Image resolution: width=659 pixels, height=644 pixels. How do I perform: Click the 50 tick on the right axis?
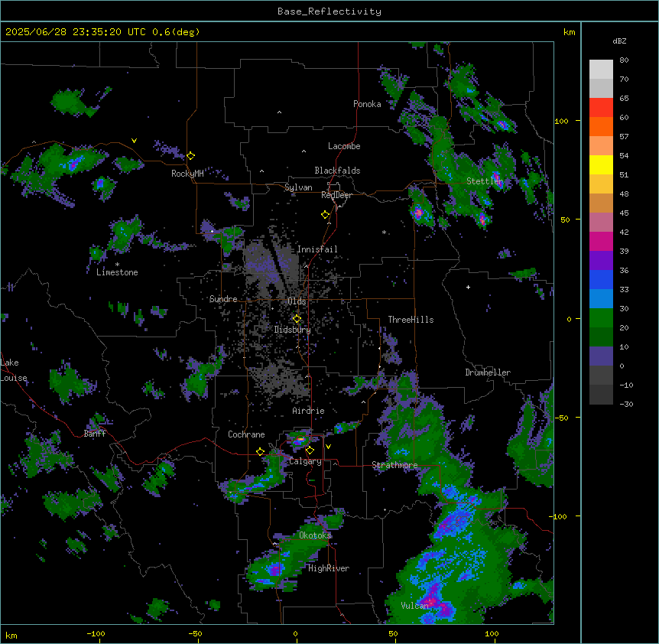[565, 220]
